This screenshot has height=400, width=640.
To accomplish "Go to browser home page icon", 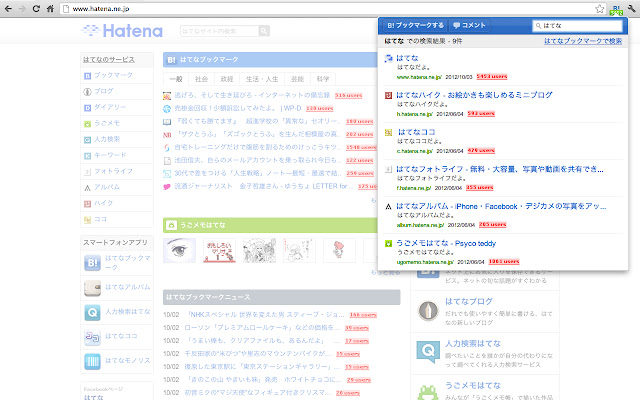I will (50, 9).
